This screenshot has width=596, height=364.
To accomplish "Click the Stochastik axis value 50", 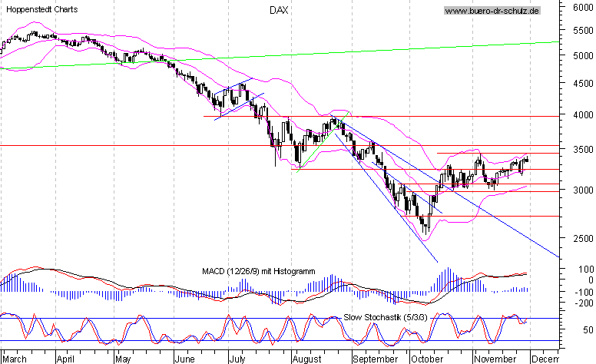I will (588, 329).
